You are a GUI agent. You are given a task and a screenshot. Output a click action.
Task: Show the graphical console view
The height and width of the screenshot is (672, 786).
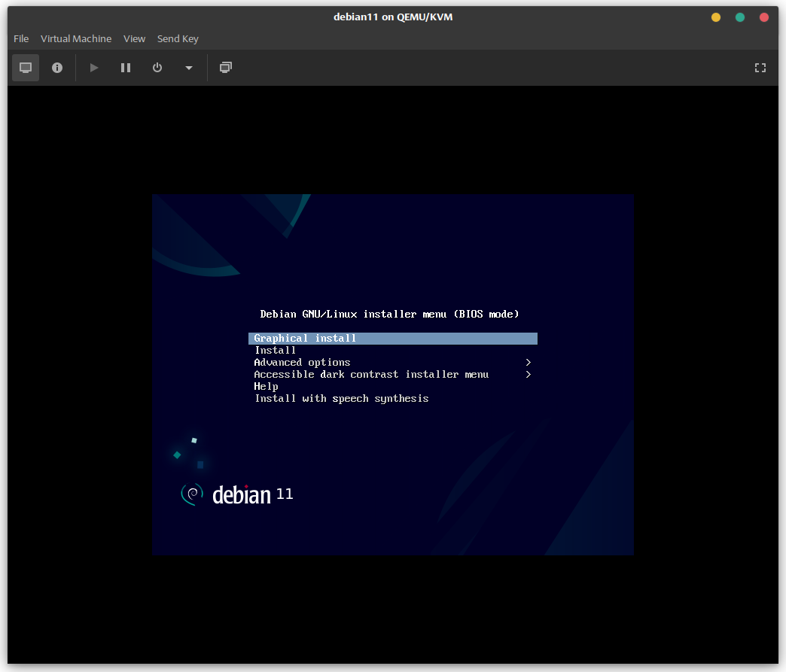26,68
